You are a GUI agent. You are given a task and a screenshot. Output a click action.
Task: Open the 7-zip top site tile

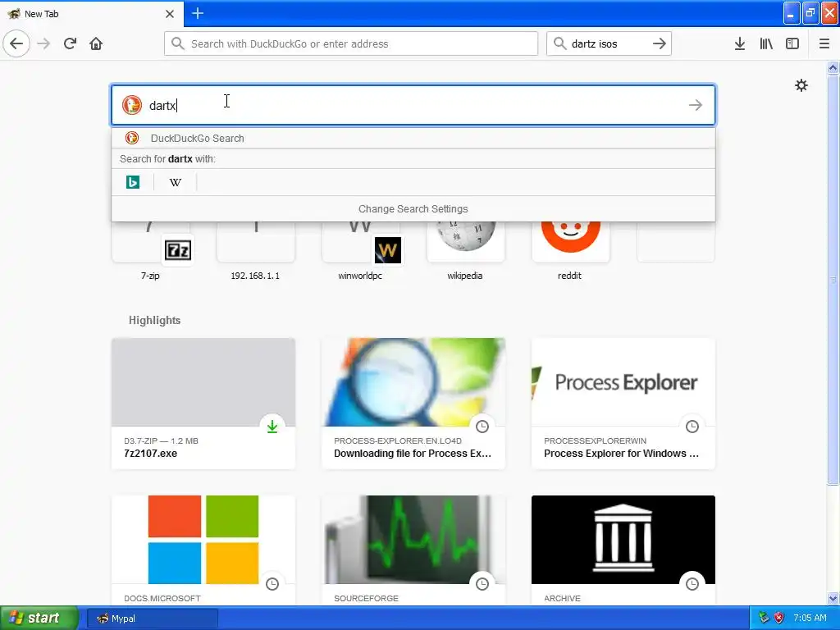tap(151, 251)
